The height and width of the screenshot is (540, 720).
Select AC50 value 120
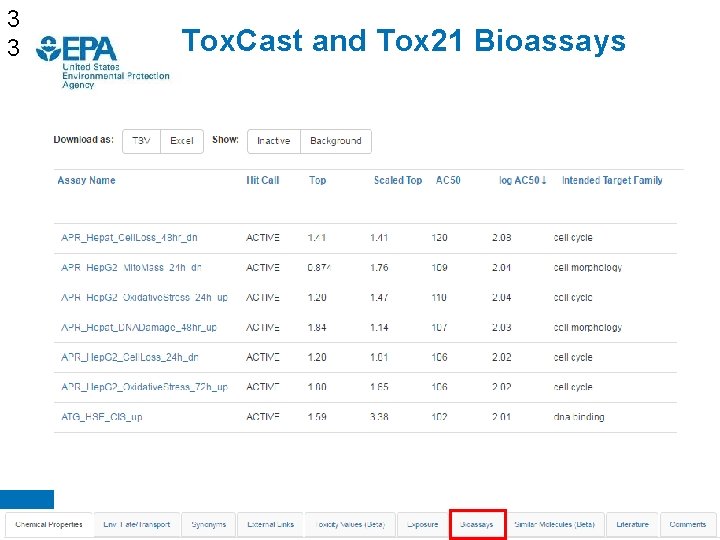[439, 238]
